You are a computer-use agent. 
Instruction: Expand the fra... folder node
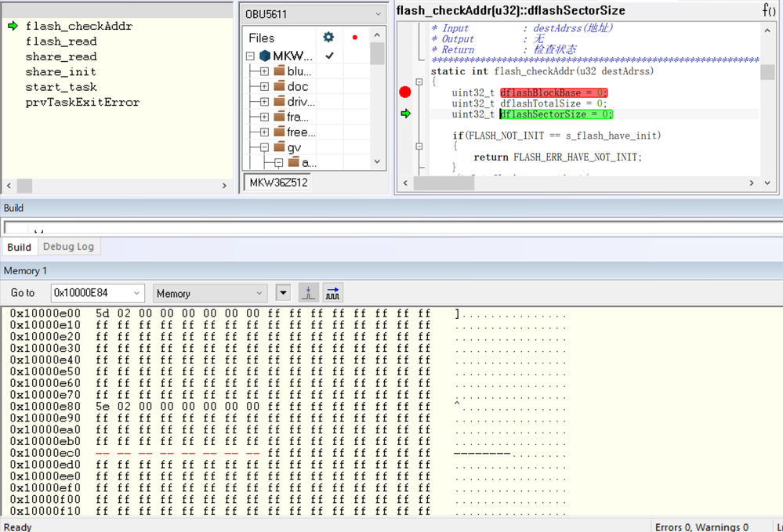pos(265,117)
